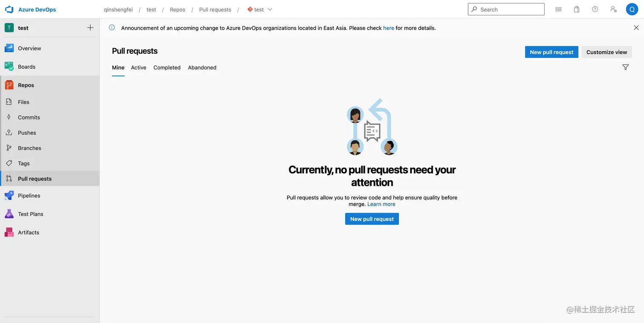Switch to the Mine tab
This screenshot has width=644, height=323.
click(x=118, y=68)
